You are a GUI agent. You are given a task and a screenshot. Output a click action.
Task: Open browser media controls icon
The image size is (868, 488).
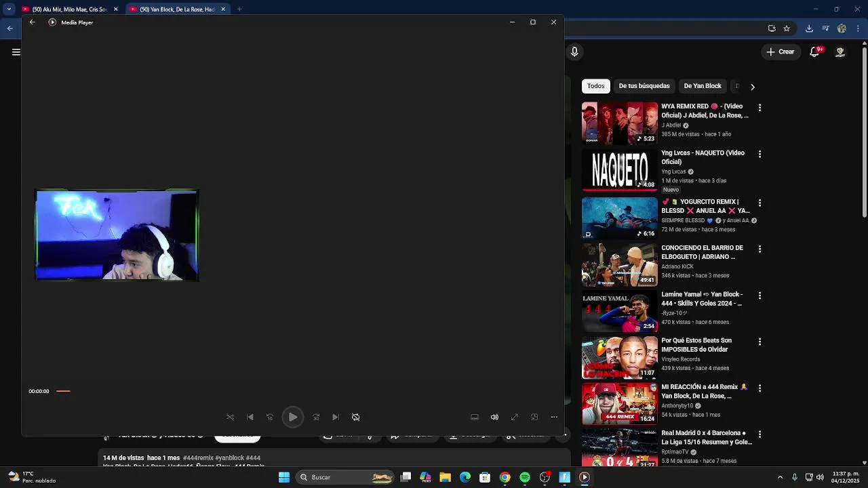pos(825,28)
